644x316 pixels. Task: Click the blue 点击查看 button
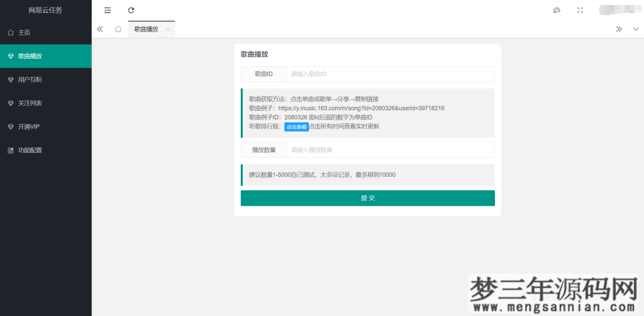(297, 127)
